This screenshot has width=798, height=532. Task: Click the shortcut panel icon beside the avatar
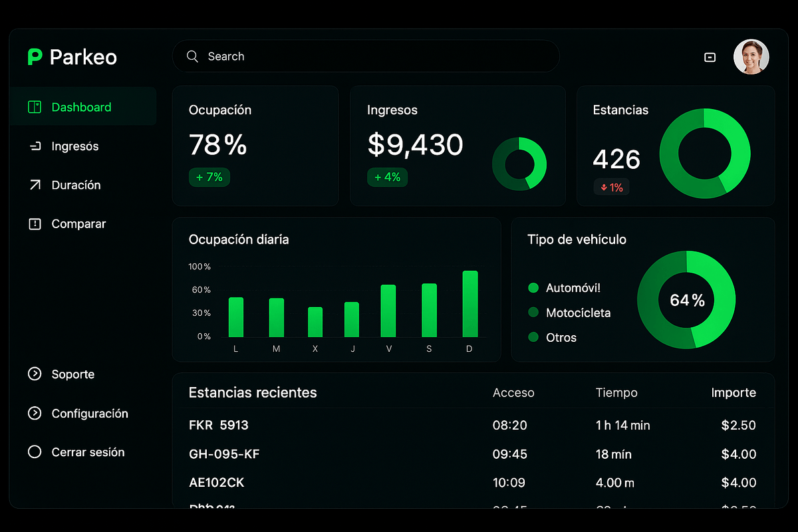(710, 57)
